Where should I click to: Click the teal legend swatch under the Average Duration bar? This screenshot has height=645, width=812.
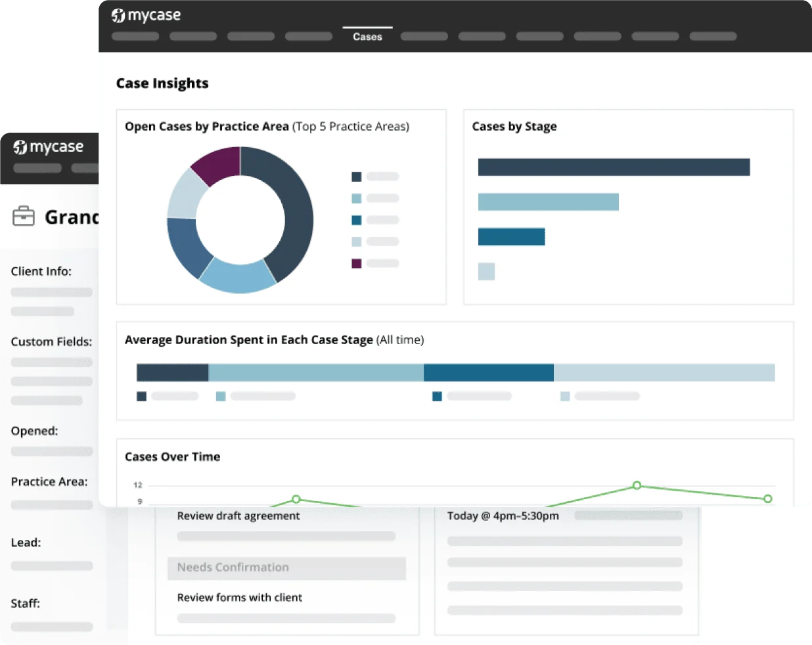(437, 396)
